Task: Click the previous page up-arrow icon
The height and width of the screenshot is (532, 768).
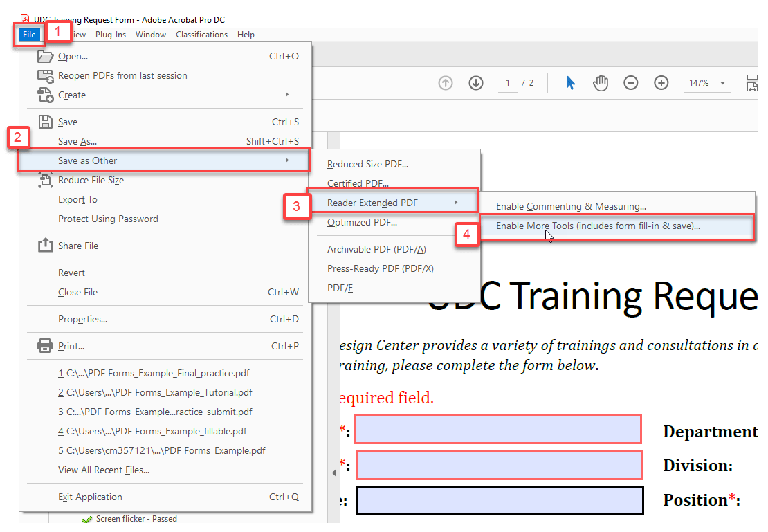Action: click(x=446, y=82)
